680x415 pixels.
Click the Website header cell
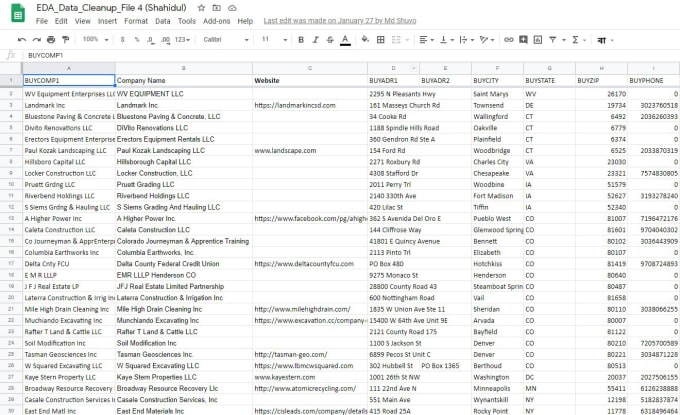point(310,80)
